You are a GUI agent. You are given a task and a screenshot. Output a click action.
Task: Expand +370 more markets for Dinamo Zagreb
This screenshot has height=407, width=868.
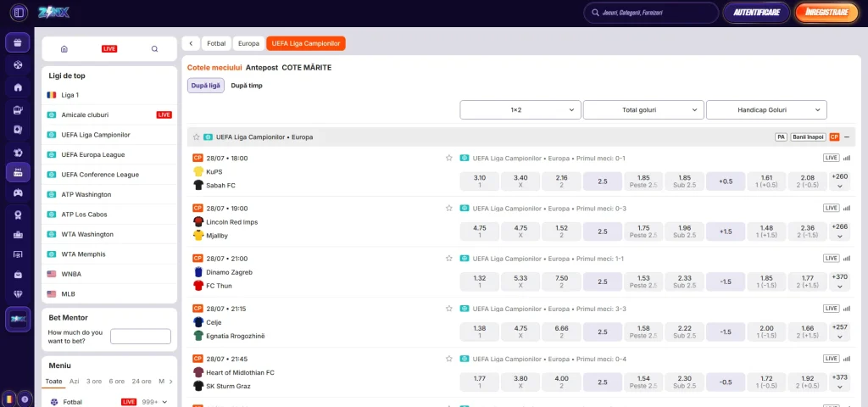click(840, 282)
